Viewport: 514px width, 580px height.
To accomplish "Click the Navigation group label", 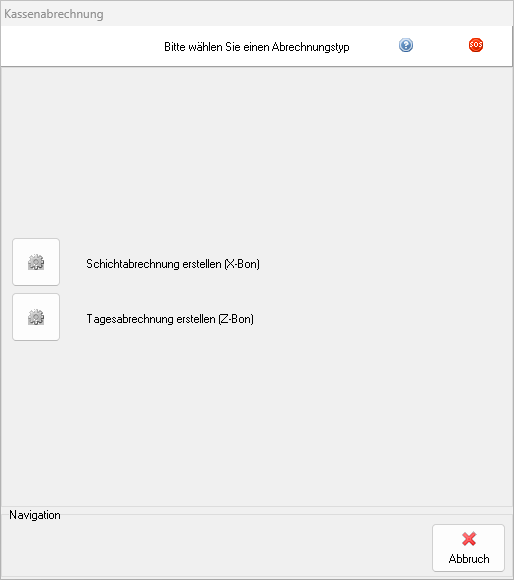I will click(x=35, y=515).
